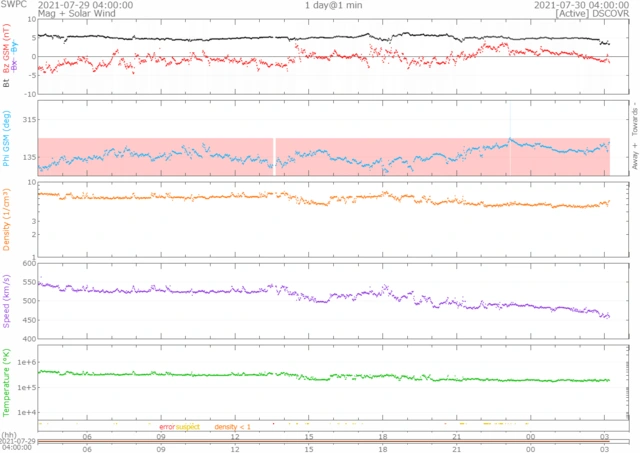Click the purple Speed axis label
Screen dimensions: 640x453
tap(7, 302)
